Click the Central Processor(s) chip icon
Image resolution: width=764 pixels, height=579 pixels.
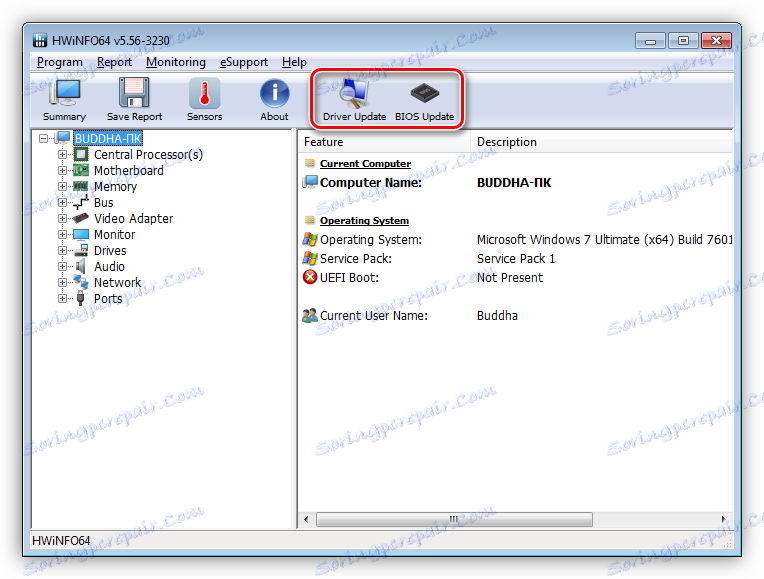pos(81,154)
